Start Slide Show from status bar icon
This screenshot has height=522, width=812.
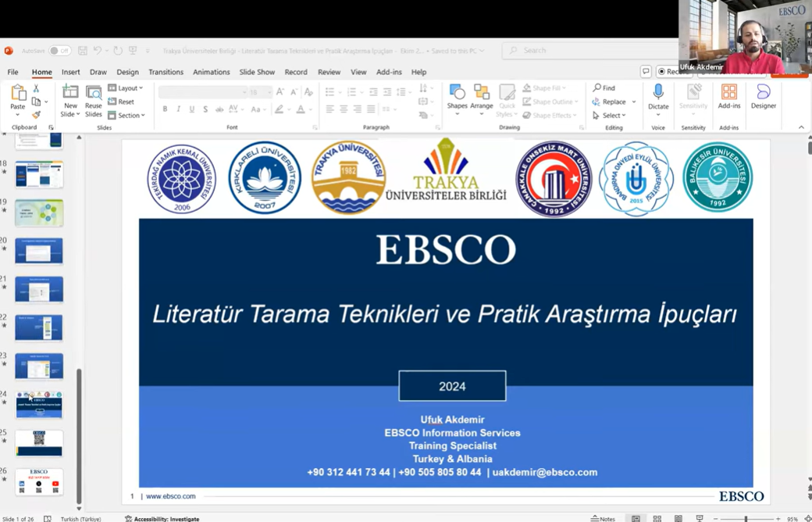tap(699, 518)
